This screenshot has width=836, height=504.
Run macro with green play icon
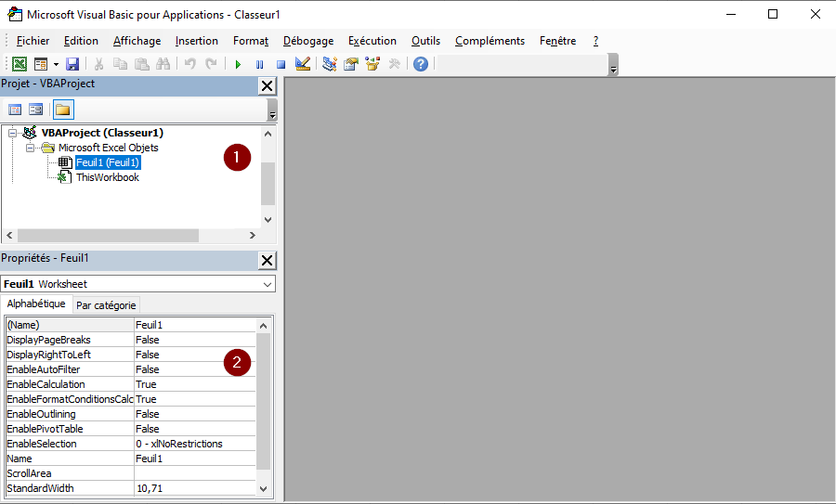(238, 64)
